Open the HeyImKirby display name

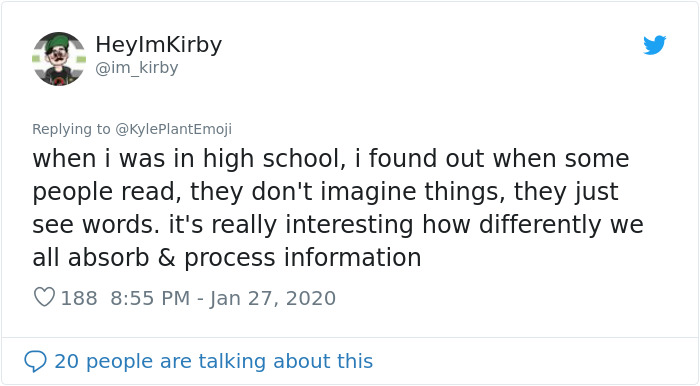point(158,45)
